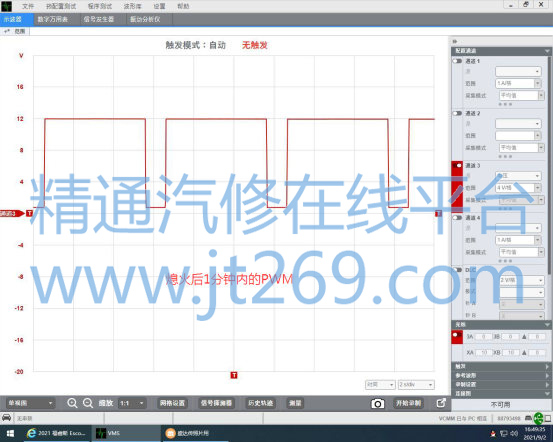
Task: Click the pop-out window icon beside record button
Action: click(441, 403)
